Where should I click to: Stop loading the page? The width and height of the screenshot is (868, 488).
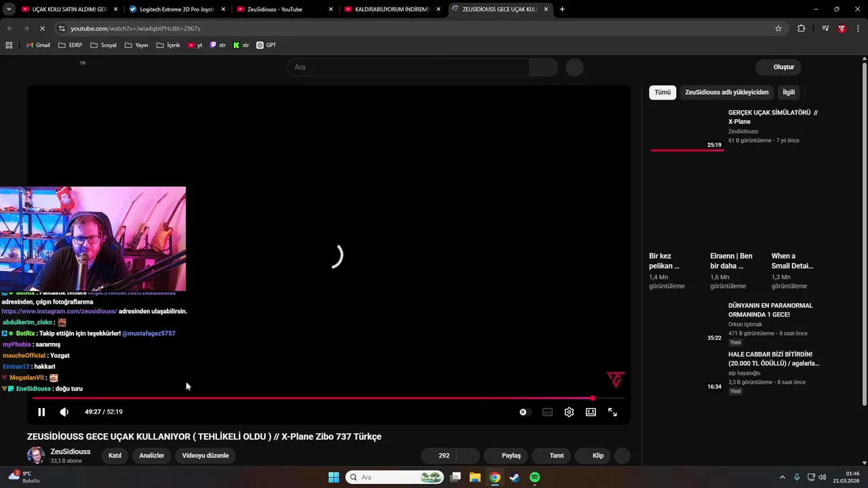click(42, 28)
